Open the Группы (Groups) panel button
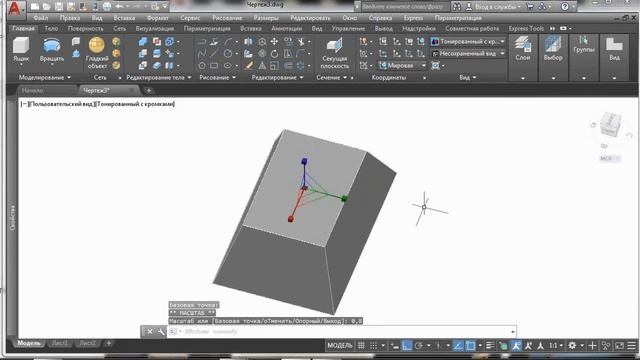 (x=584, y=45)
